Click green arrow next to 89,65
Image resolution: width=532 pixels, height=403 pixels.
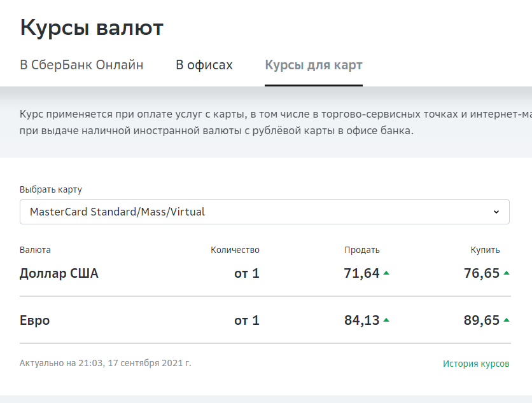[x=507, y=320]
